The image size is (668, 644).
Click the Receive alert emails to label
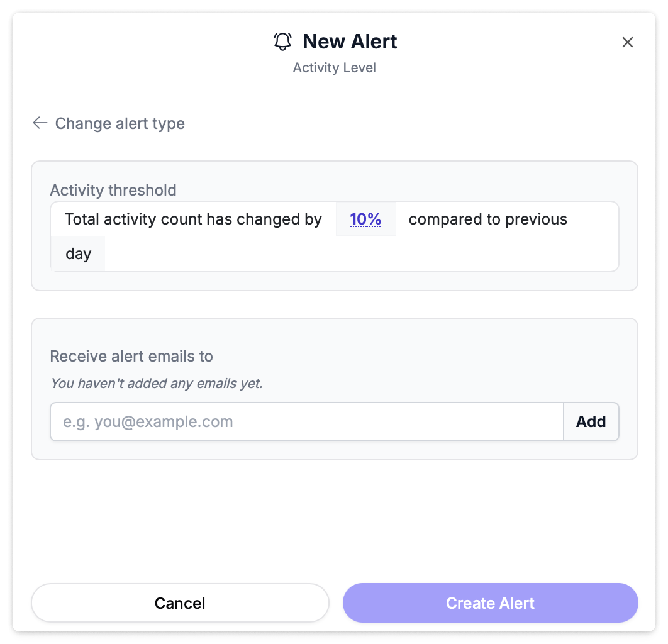tap(131, 356)
